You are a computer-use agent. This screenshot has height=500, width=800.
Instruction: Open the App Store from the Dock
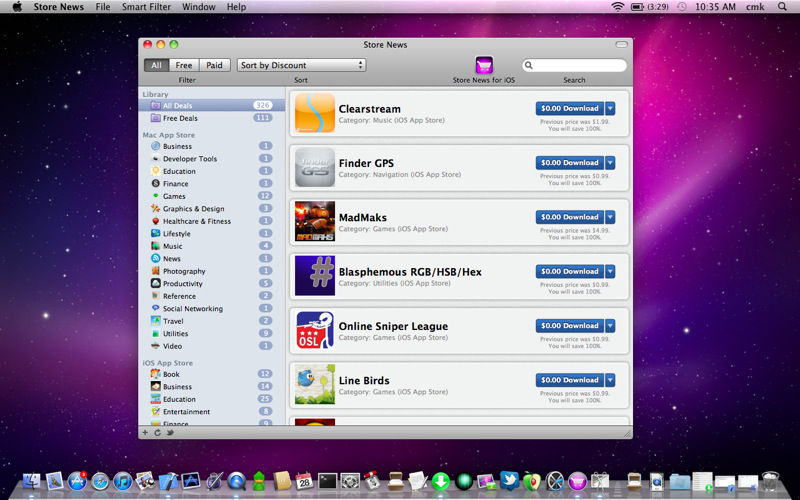[77, 481]
